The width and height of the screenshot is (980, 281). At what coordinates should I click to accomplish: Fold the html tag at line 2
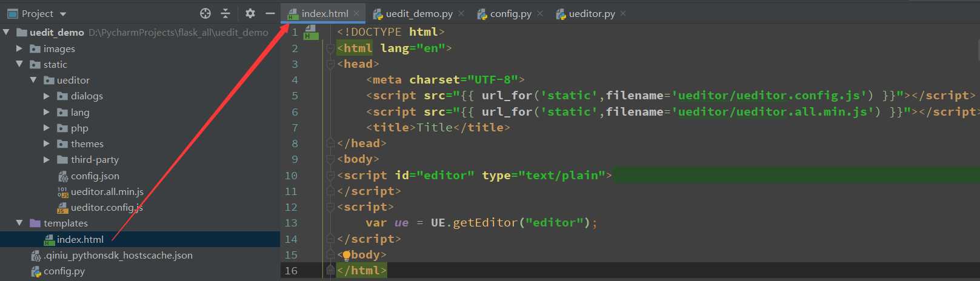[x=330, y=48]
